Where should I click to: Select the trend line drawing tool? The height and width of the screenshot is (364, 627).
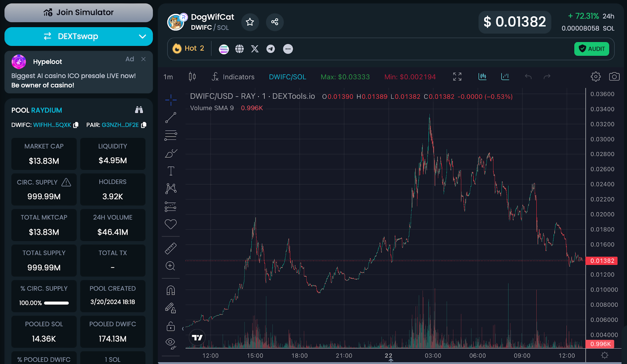[x=171, y=117]
